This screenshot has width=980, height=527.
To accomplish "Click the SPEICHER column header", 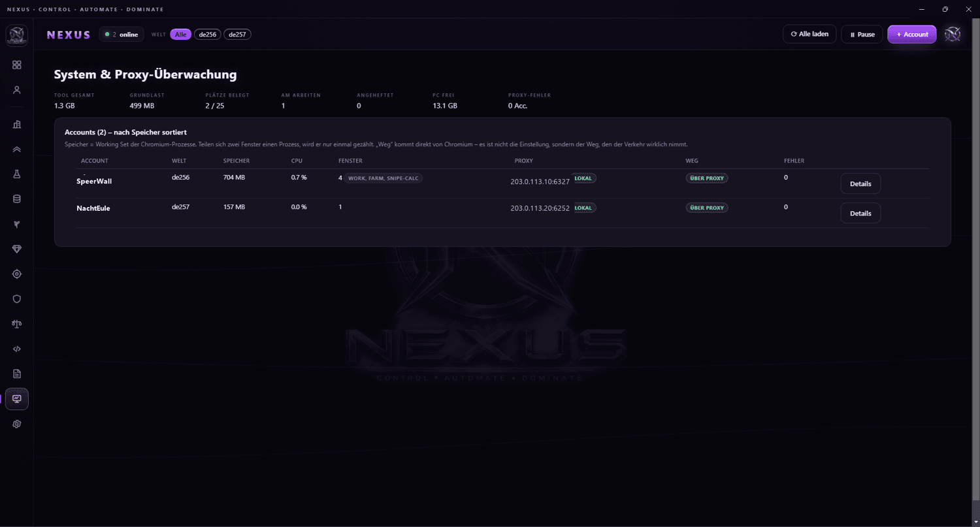I will pyautogui.click(x=237, y=161).
